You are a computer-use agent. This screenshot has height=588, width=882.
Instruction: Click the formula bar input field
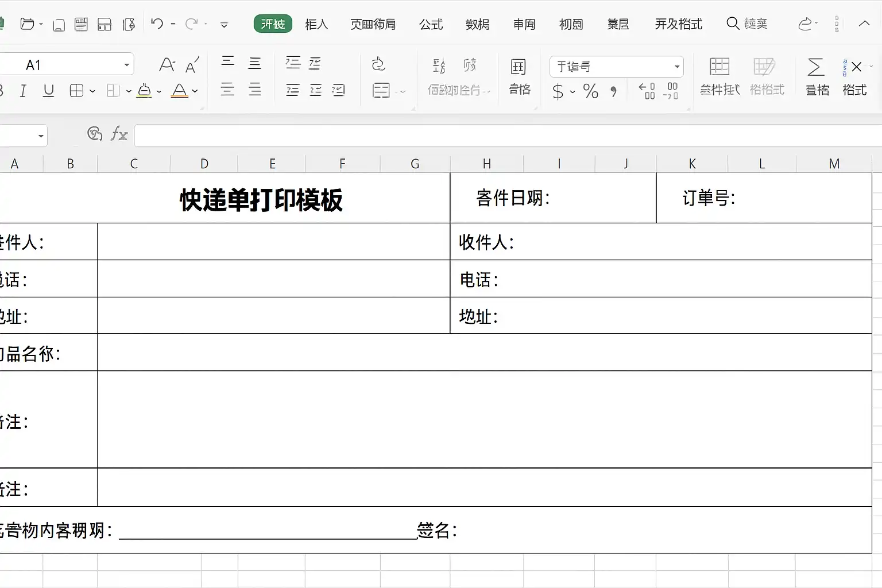505,136
